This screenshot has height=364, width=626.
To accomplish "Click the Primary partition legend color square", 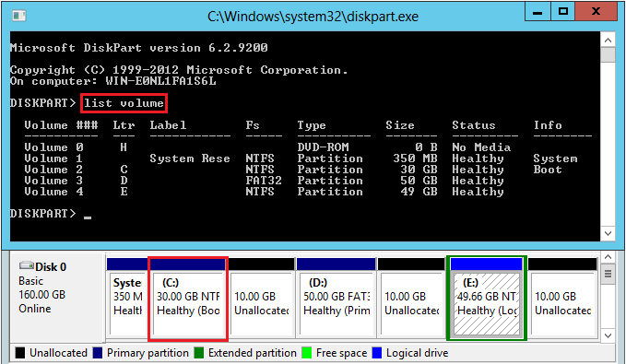I will click(98, 353).
